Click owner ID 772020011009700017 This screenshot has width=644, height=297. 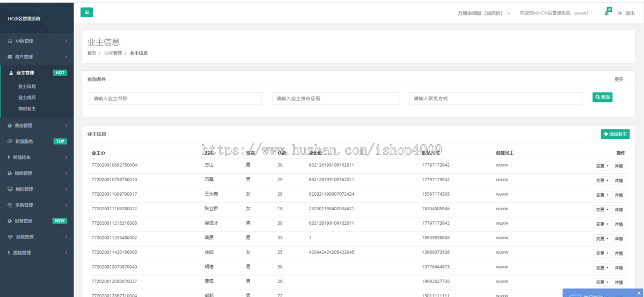114,194
